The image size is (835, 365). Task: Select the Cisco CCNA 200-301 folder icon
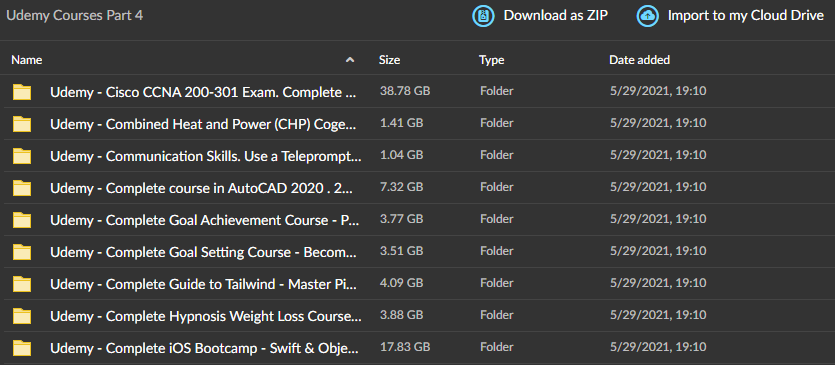pos(22,92)
